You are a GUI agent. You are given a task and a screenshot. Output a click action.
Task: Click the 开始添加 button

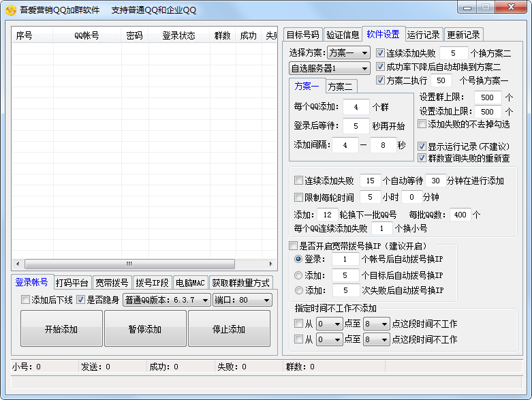tap(61, 329)
